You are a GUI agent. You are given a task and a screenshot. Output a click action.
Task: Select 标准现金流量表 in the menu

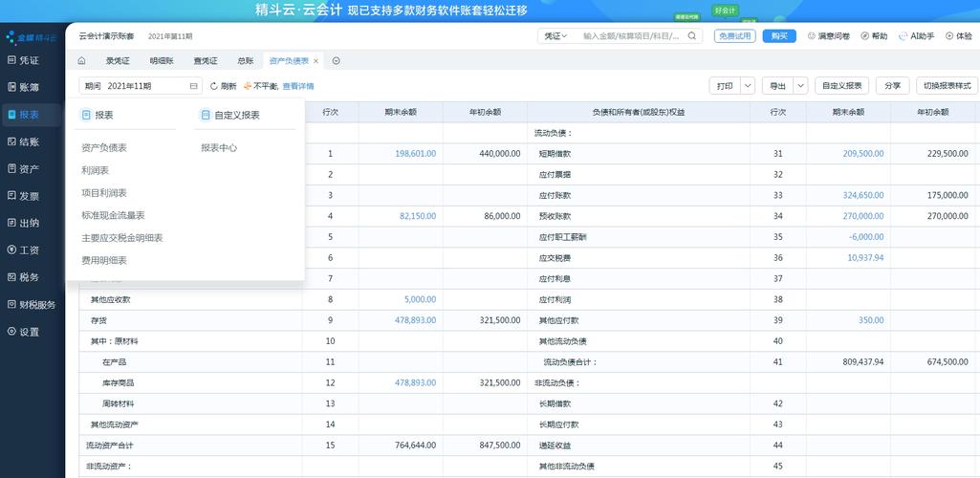click(113, 215)
